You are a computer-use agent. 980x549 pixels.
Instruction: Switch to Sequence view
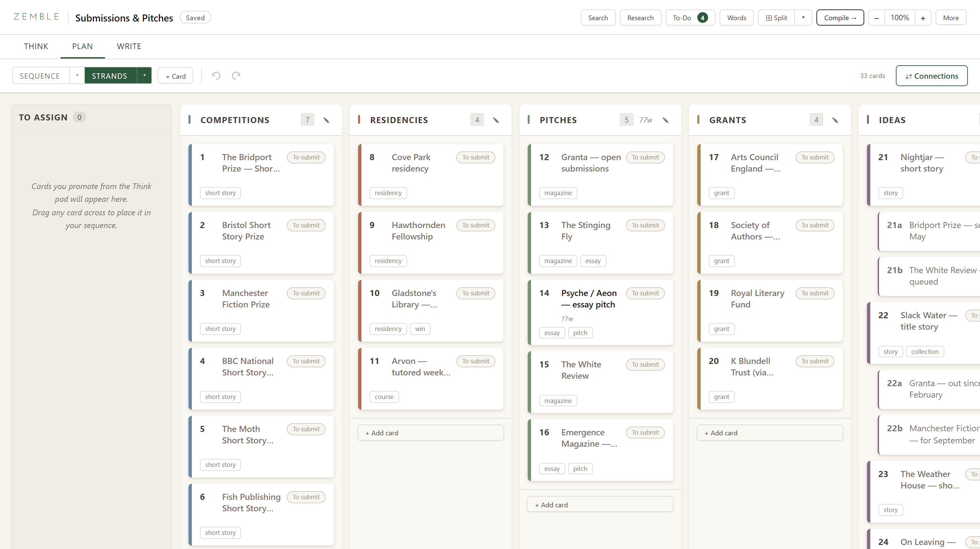pyautogui.click(x=41, y=75)
